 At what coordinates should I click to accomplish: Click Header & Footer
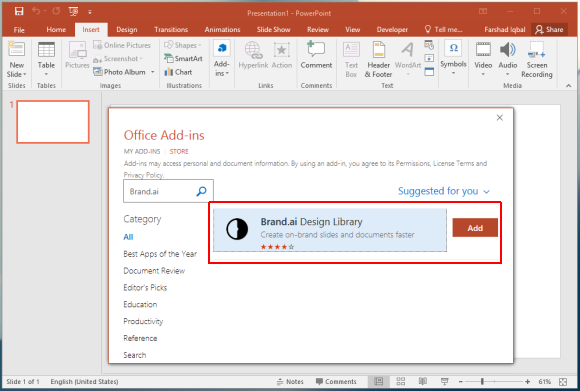(x=378, y=59)
